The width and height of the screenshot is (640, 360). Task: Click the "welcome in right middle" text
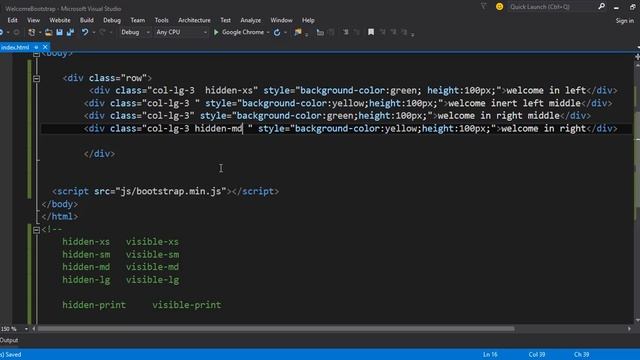tap(498, 116)
